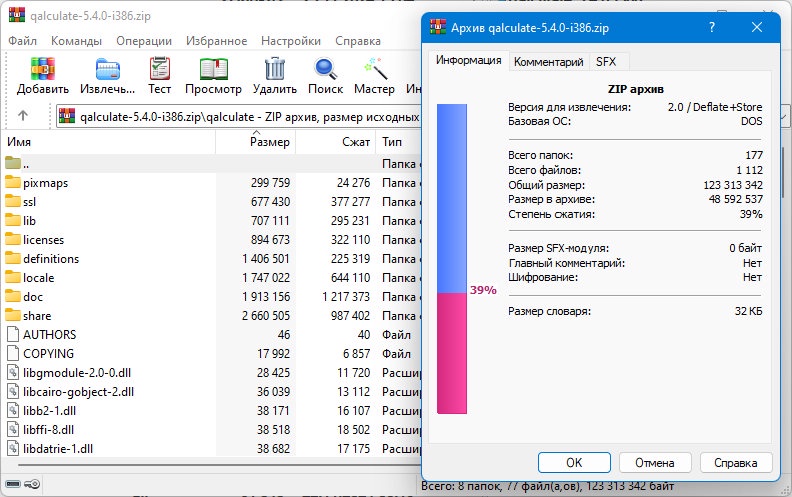Click the Поиск magnifier icon

(325, 69)
